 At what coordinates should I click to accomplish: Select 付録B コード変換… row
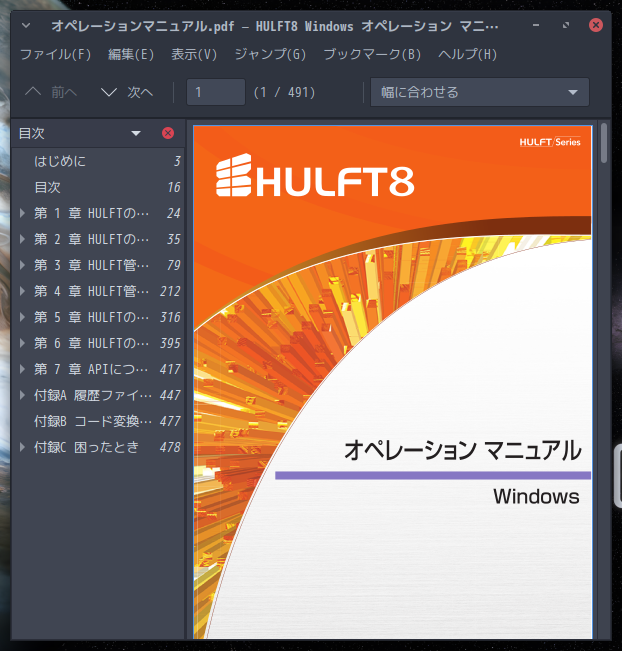(x=98, y=421)
